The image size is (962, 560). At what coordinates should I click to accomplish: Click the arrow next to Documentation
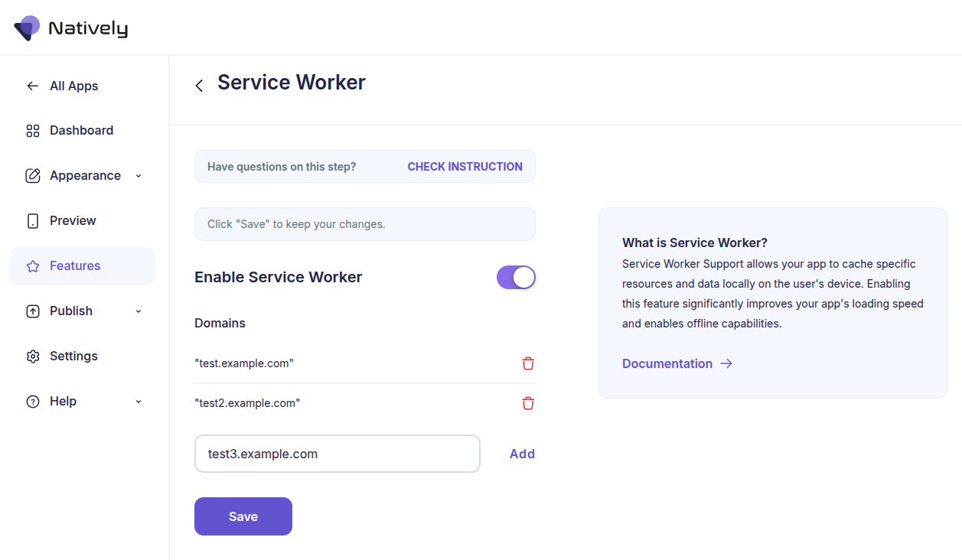click(726, 363)
